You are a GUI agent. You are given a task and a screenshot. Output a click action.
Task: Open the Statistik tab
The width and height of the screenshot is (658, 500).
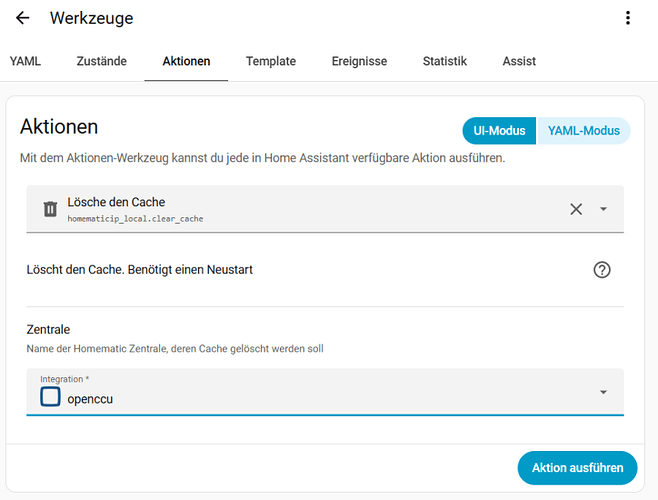tap(445, 61)
